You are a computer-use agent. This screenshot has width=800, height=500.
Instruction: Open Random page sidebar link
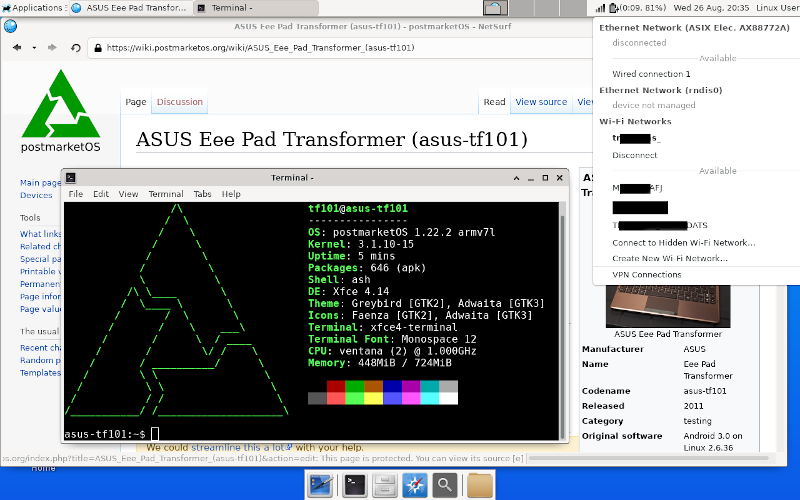pyautogui.click(x=40, y=360)
